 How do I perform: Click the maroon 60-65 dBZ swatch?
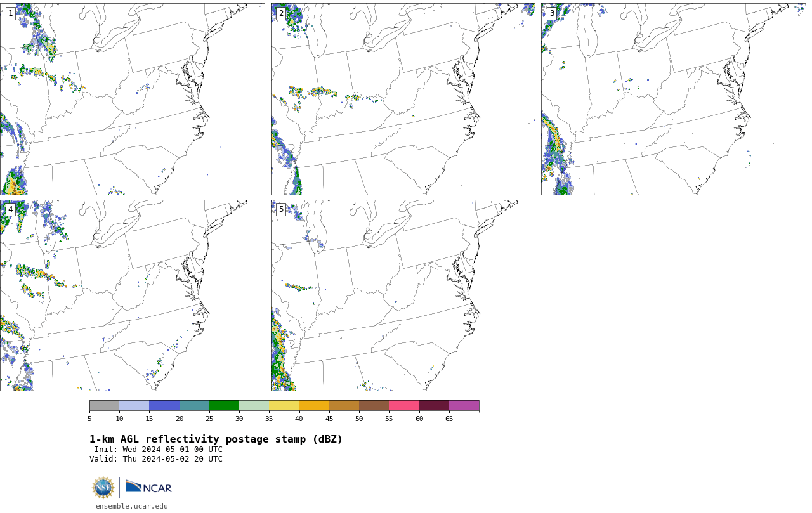(x=434, y=406)
